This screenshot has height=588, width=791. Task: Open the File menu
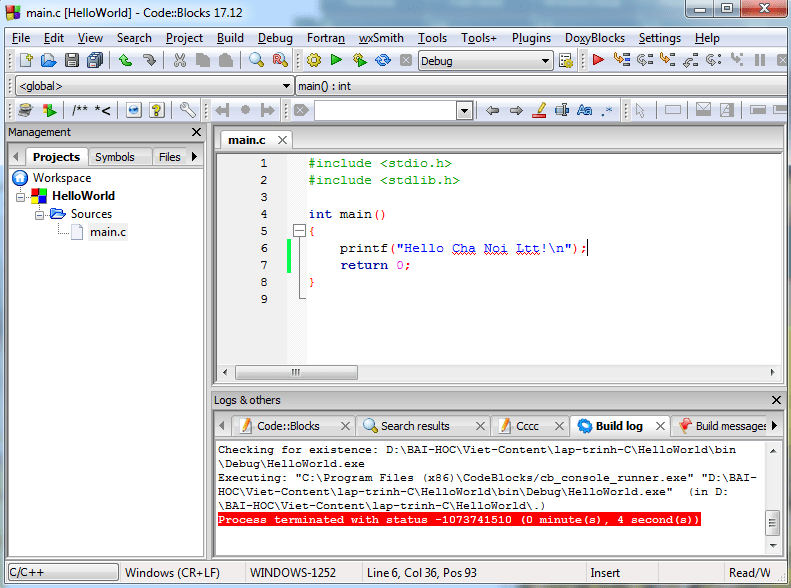click(x=21, y=38)
